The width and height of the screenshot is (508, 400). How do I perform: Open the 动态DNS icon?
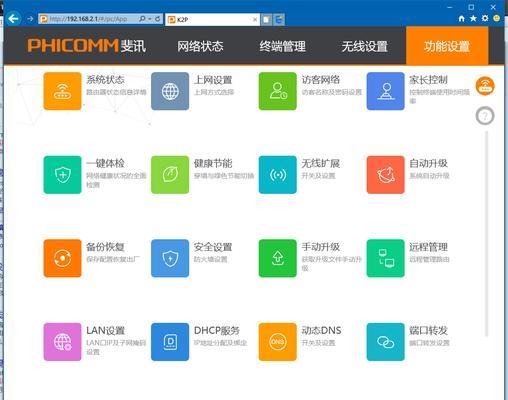click(x=278, y=342)
